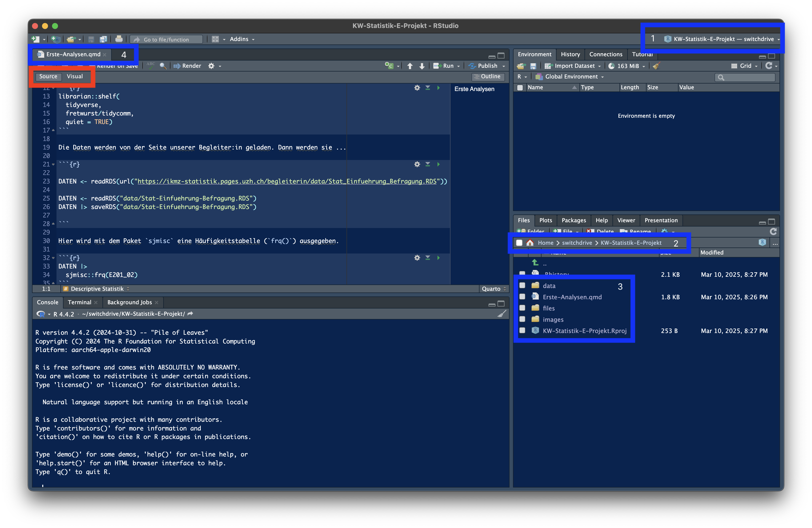Viewport: 812px width, 528px height.
Task: Click the spell check ABC icon
Action: point(151,65)
